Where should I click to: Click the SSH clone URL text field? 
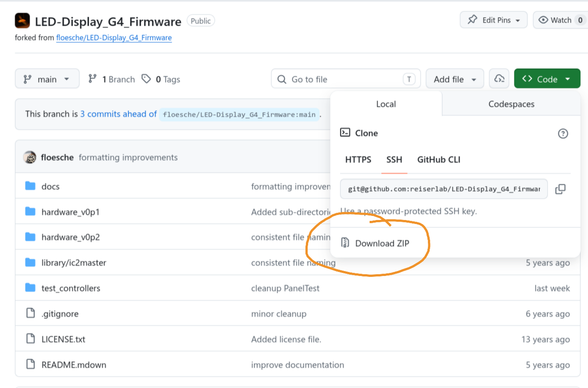[x=444, y=189]
